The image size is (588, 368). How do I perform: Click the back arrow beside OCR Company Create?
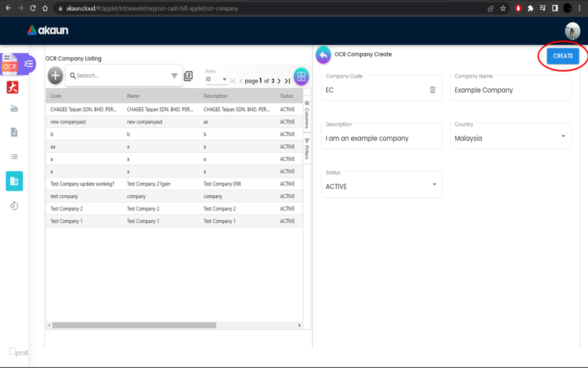(323, 55)
